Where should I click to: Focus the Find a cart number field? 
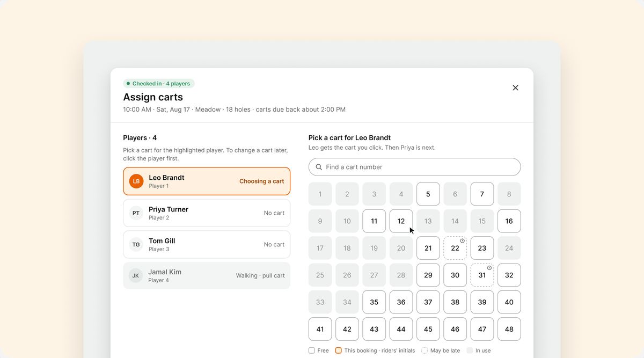tap(414, 167)
